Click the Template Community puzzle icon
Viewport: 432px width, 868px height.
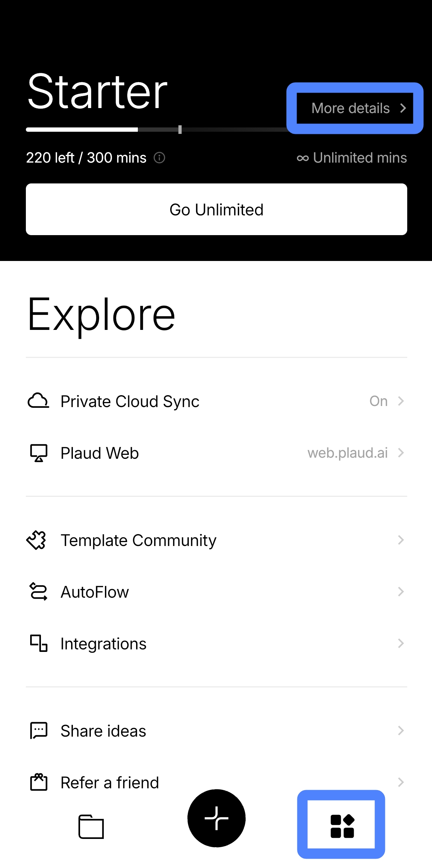[x=37, y=540]
